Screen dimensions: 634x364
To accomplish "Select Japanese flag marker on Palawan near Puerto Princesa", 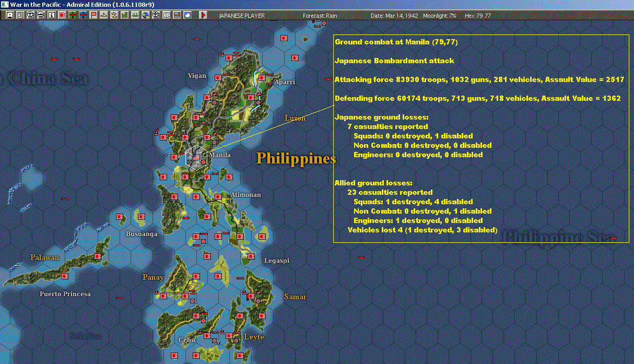I will point(65,276).
